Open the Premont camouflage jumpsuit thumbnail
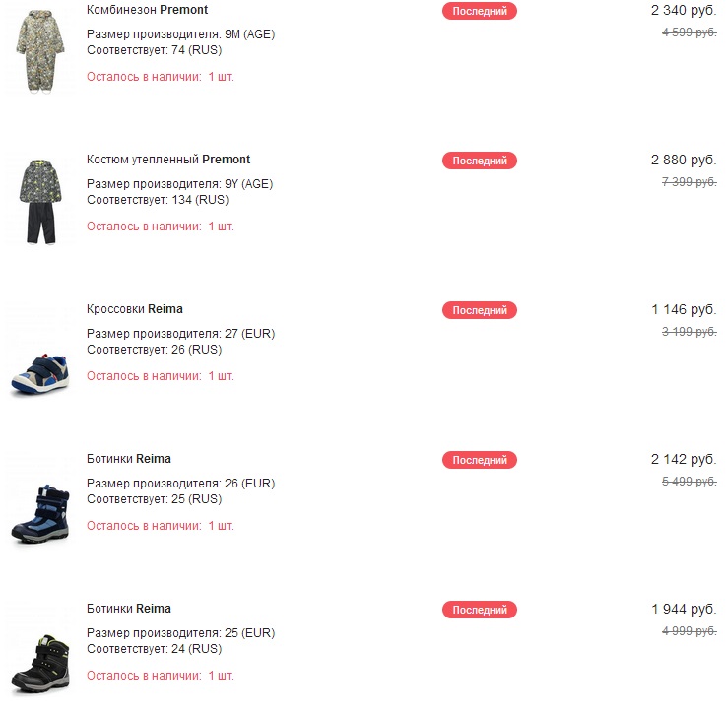The width and height of the screenshot is (728, 715). [40, 49]
